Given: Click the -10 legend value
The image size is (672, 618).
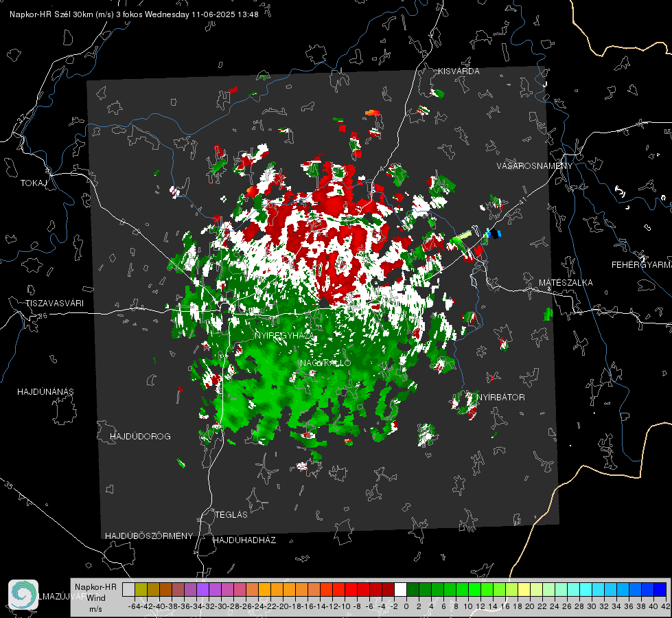Looking at the screenshot, I should click(x=345, y=606).
